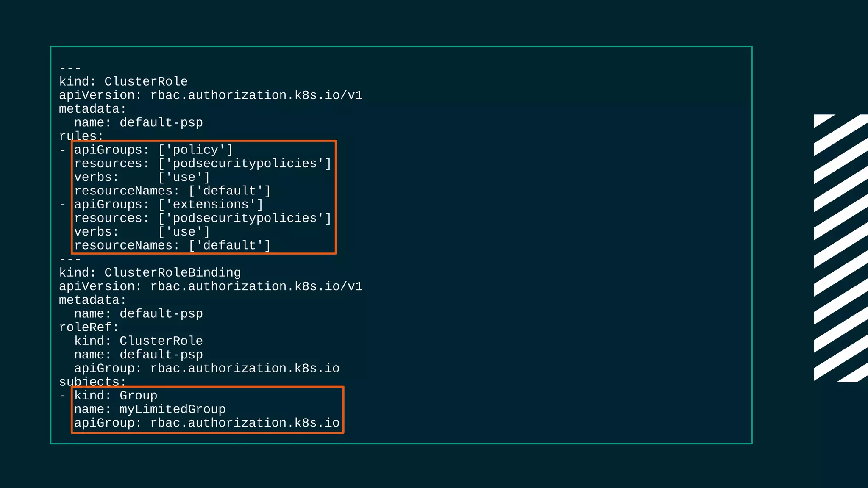The height and width of the screenshot is (488, 868).
Task: Click the 'subjects:' line
Action: pos(93,382)
